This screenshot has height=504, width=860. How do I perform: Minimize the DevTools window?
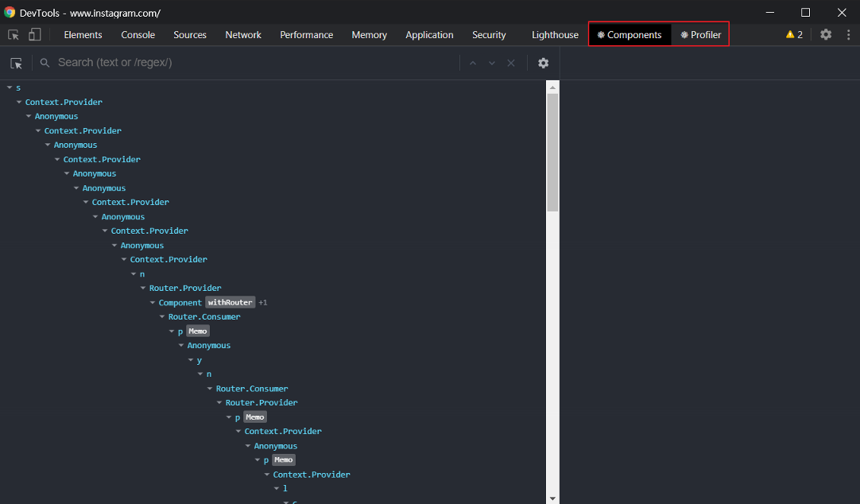pyautogui.click(x=770, y=12)
